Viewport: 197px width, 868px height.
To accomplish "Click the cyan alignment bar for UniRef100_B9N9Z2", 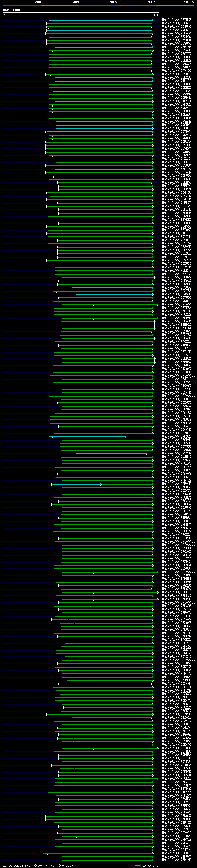I will tap(87, 437).
